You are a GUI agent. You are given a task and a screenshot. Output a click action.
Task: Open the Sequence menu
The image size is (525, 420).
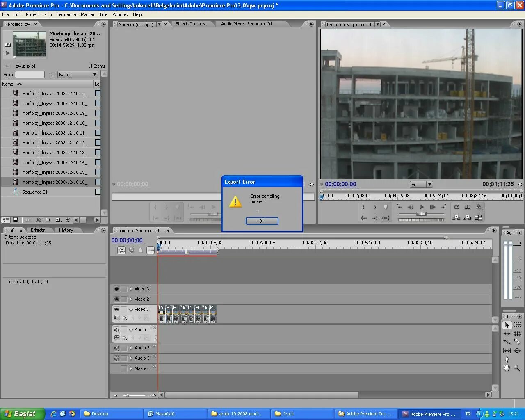pyautogui.click(x=66, y=14)
